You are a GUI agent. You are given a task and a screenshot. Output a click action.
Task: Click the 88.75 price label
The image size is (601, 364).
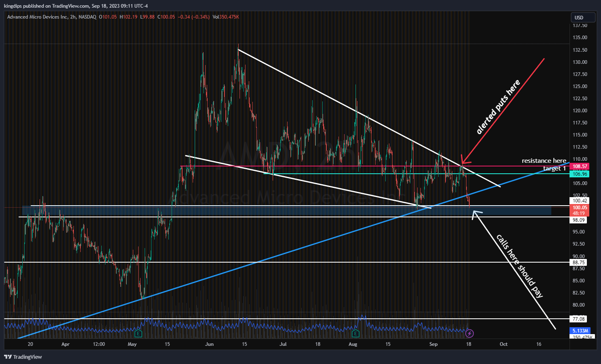578,263
